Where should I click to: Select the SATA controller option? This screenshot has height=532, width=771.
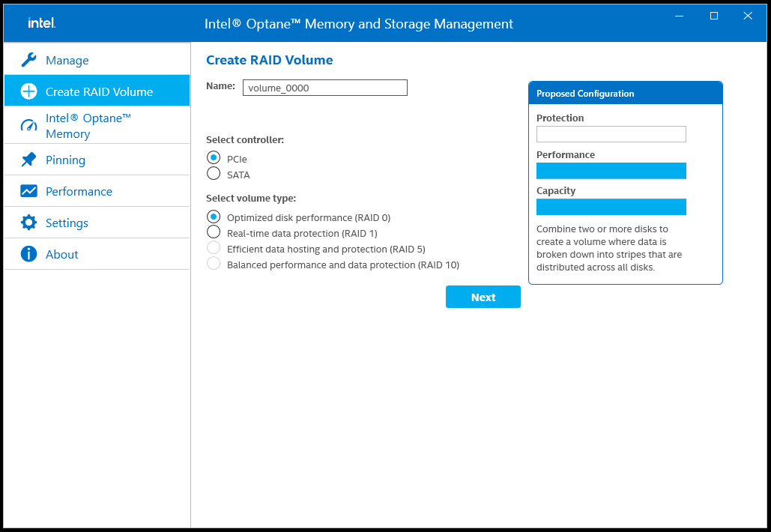214,174
